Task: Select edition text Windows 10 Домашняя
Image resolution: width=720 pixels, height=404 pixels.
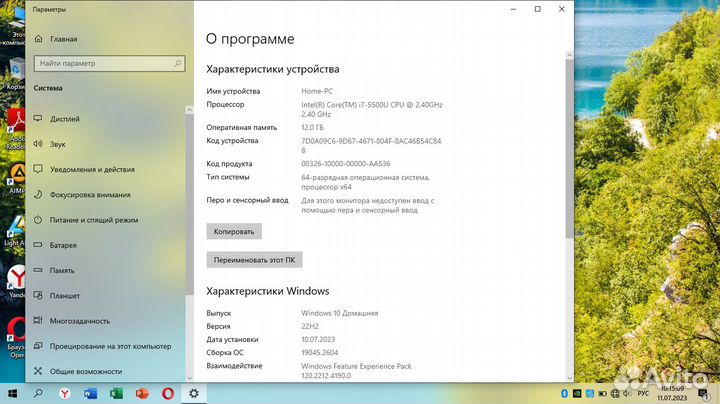Action: click(340, 313)
